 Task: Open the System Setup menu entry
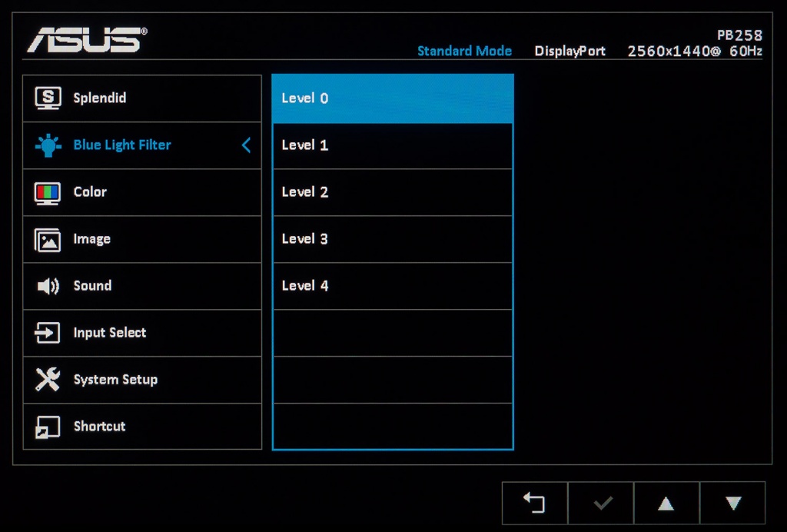pyautogui.click(x=142, y=380)
